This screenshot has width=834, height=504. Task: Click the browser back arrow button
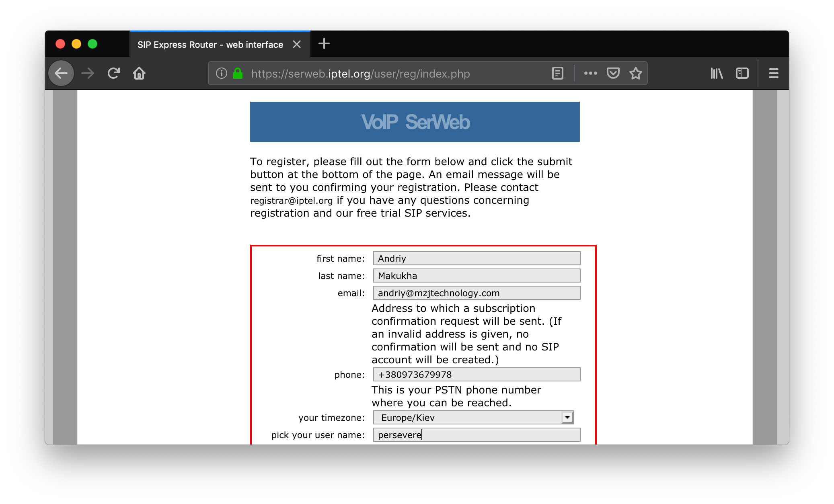tap(61, 74)
